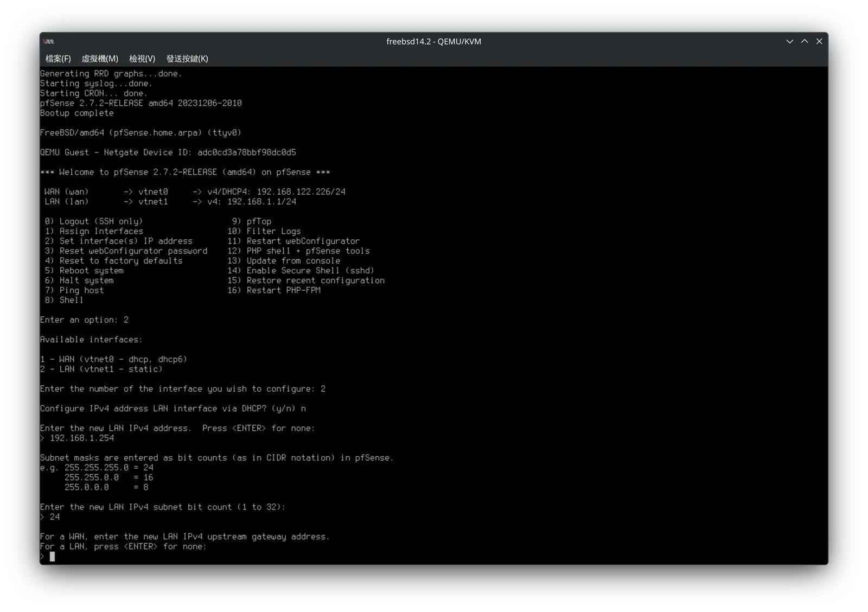
Task: Close the freebsd14.2 QEMU/KVM window
Action: [819, 41]
